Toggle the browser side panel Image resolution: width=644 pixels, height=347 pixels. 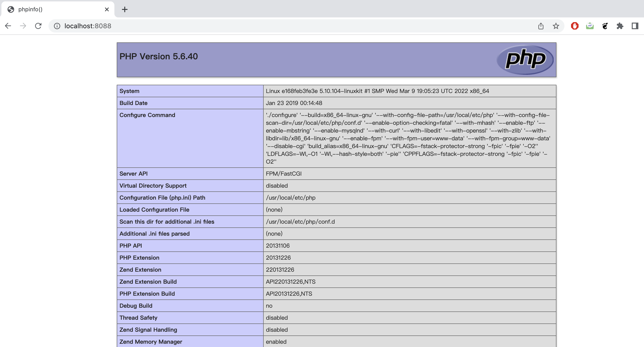tap(635, 26)
